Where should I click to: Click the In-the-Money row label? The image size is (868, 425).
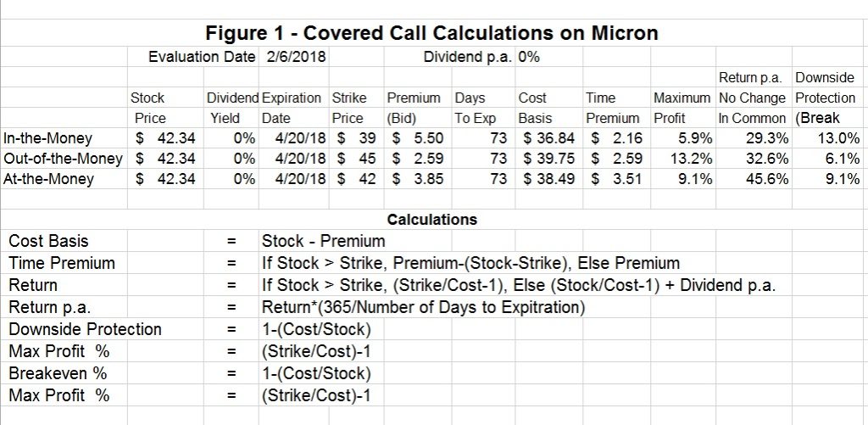point(47,138)
